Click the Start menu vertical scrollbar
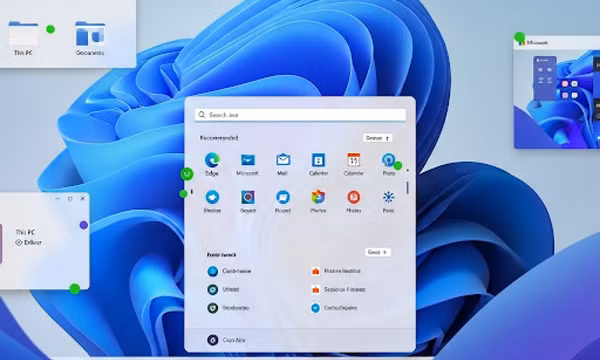This screenshot has width=600, height=360. [x=408, y=187]
